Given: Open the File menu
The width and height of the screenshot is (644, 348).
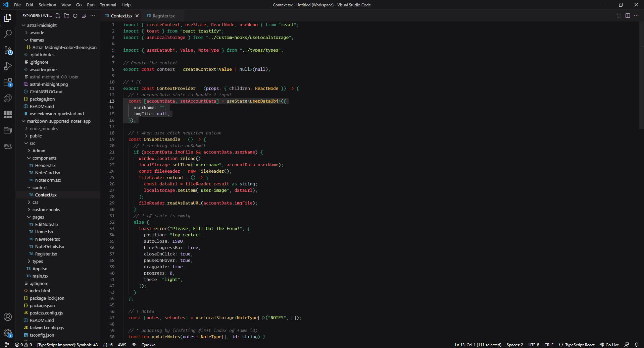Looking at the screenshot, I should click(x=17, y=5).
